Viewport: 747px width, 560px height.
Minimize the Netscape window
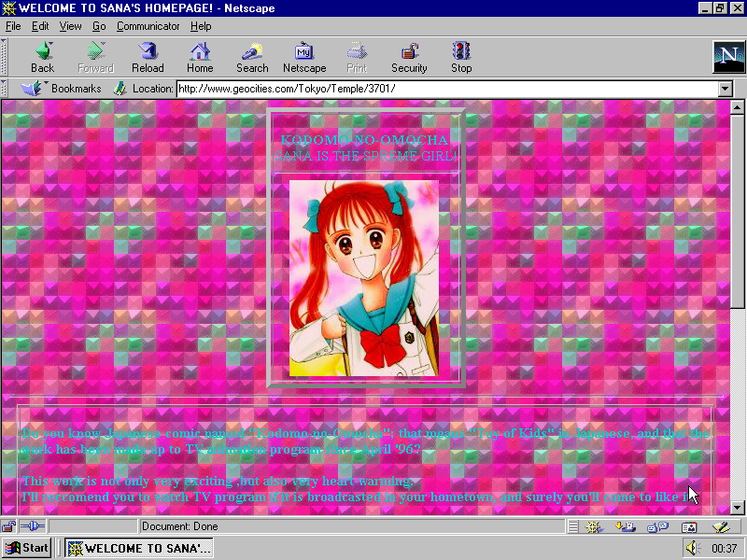click(x=706, y=8)
